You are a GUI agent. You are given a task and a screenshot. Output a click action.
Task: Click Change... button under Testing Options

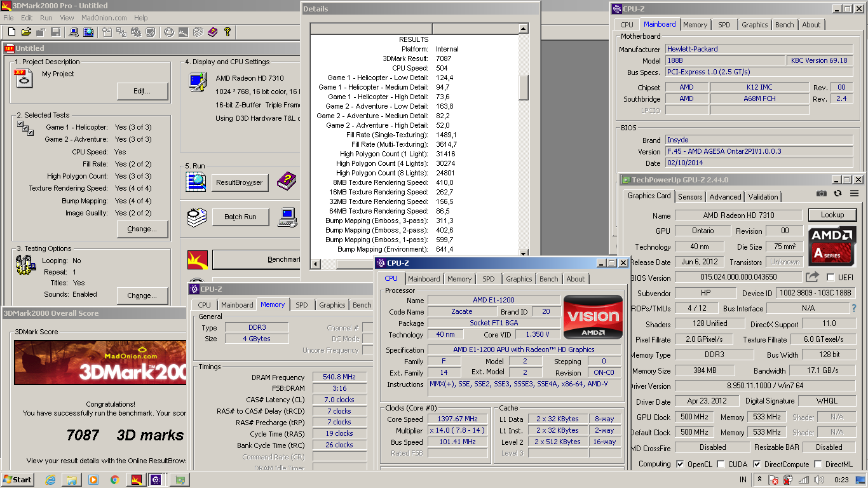coord(142,295)
